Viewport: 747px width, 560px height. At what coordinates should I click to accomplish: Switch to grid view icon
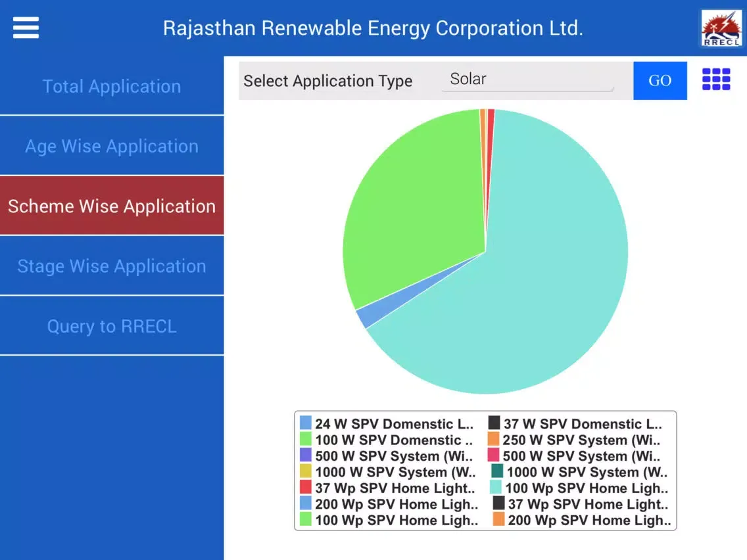click(x=716, y=79)
